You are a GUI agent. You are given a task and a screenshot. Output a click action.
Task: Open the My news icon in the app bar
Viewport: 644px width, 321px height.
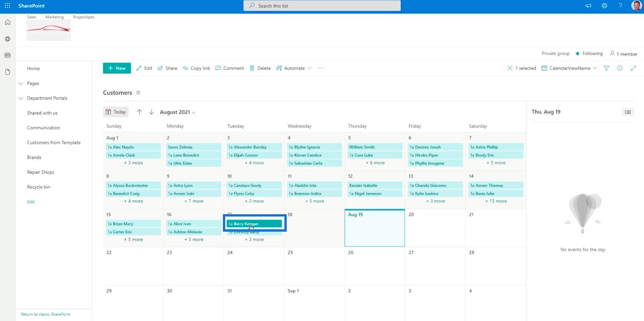pyautogui.click(x=7, y=55)
